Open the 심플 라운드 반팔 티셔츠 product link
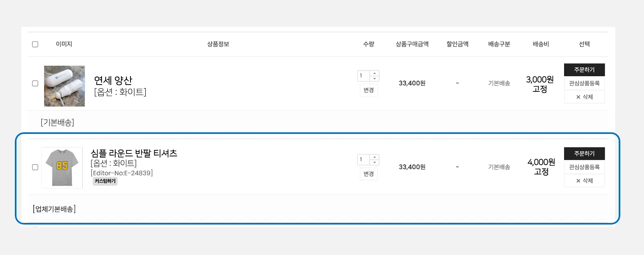 [x=134, y=153]
